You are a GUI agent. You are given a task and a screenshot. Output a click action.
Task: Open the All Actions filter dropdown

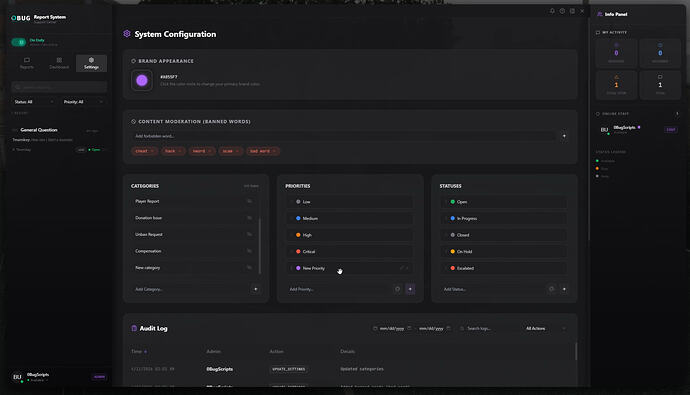pos(545,329)
